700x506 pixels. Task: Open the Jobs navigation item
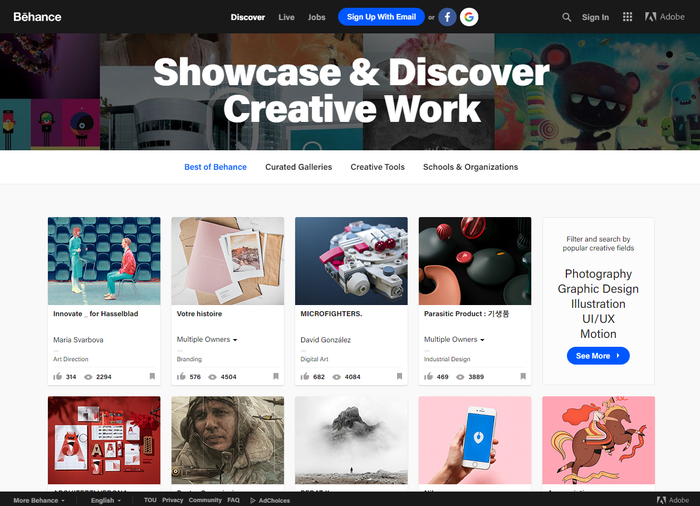coord(317,17)
